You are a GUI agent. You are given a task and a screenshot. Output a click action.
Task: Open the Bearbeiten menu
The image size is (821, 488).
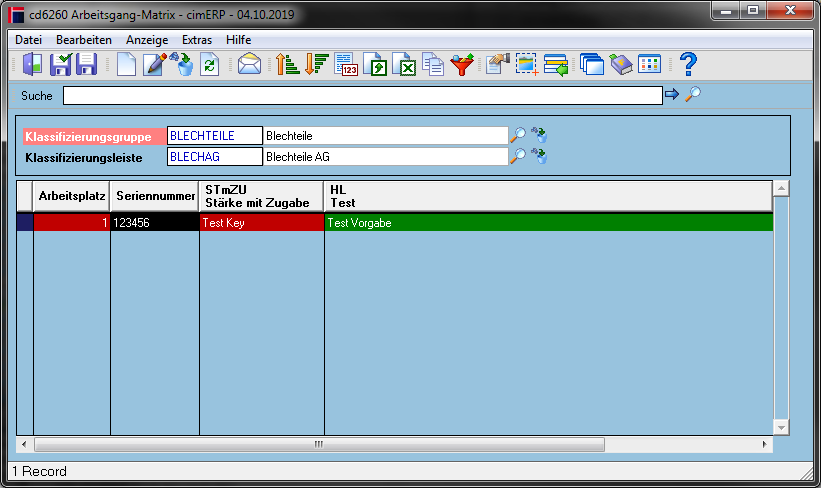(84, 40)
